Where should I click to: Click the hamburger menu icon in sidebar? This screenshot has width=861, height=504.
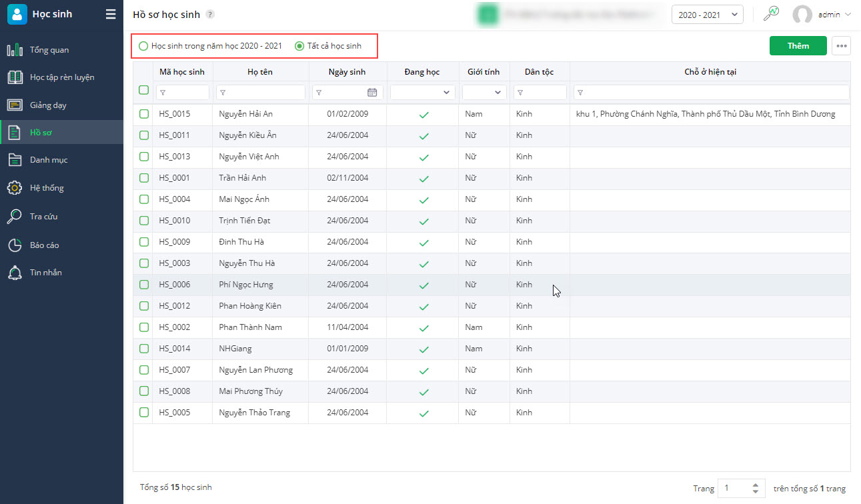[111, 14]
